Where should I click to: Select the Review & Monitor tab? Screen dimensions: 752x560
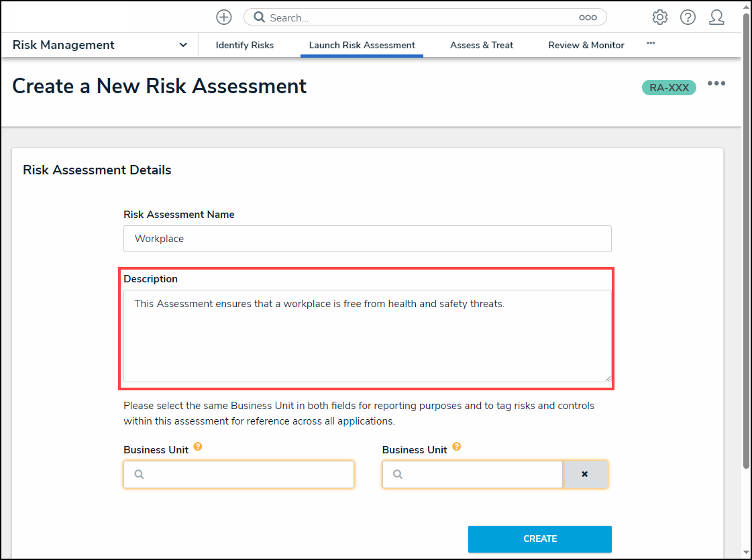pos(586,45)
